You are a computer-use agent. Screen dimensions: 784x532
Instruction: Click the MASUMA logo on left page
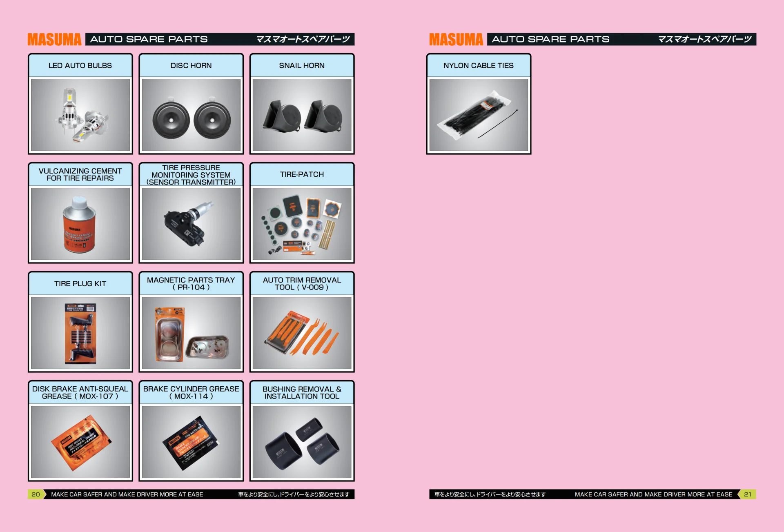54,40
